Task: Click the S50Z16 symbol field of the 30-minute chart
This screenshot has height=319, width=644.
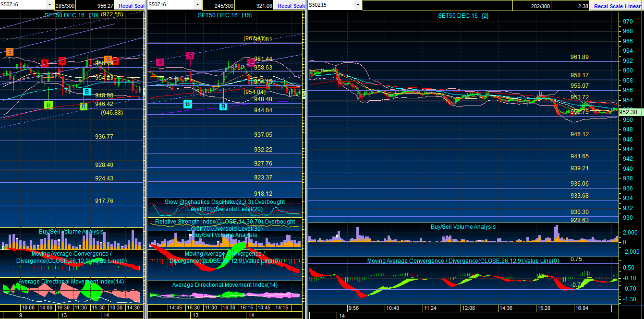Action: (x=23, y=5)
